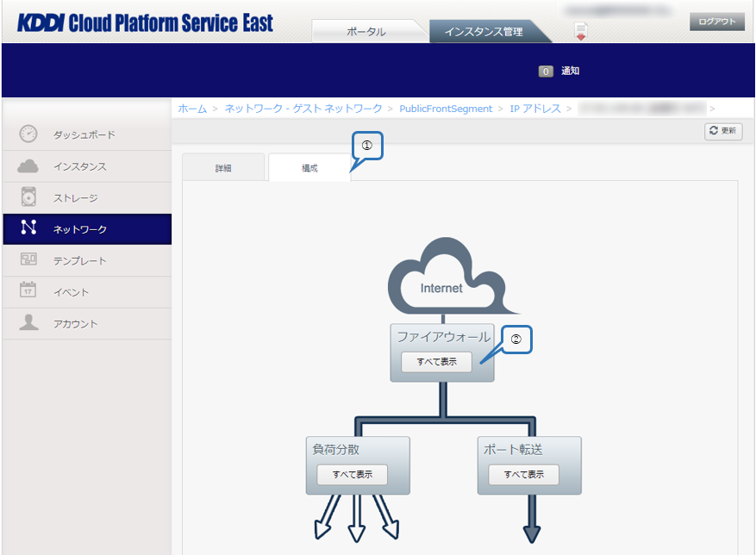Click the ポート転送 box title

click(513, 449)
